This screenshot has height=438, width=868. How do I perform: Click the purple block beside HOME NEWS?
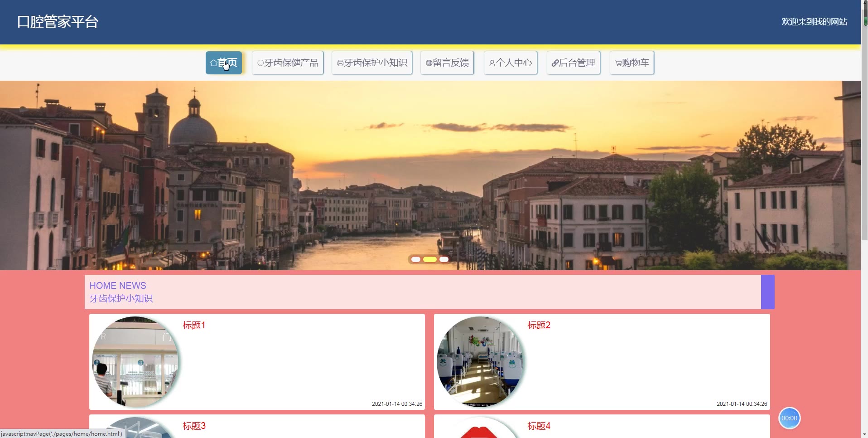coord(768,292)
